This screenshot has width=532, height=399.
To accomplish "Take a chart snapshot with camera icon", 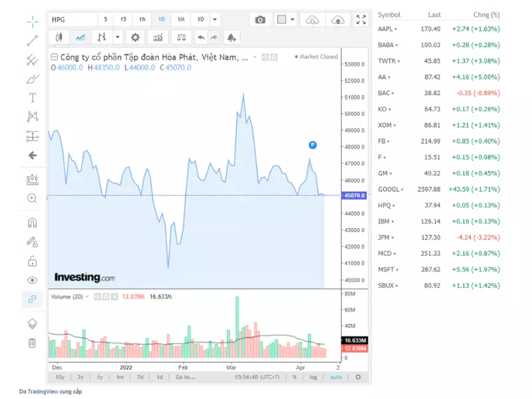I will point(260,20).
